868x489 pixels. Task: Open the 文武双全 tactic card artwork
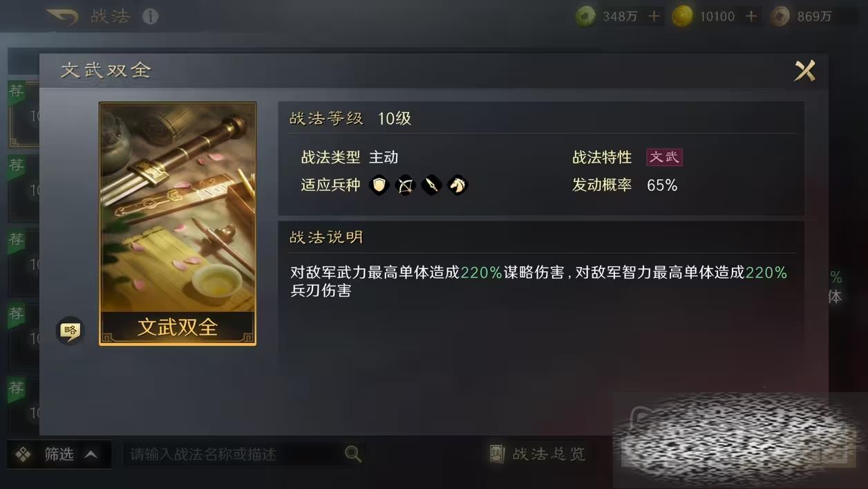coord(178,223)
